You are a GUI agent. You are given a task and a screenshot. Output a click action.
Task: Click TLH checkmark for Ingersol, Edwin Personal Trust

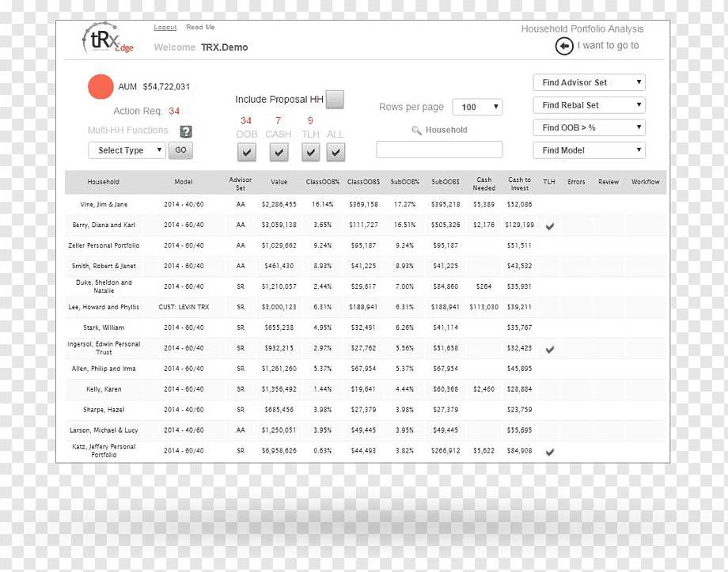(550, 350)
